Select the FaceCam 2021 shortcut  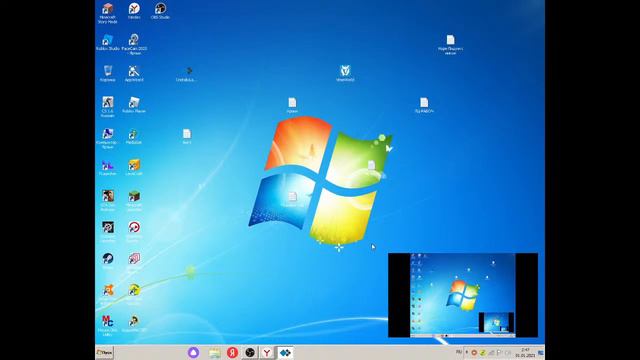pos(134,44)
